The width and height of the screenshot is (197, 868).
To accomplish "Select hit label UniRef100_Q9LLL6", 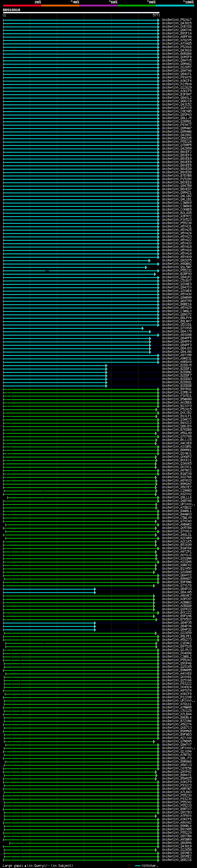I will tap(176, 498).
